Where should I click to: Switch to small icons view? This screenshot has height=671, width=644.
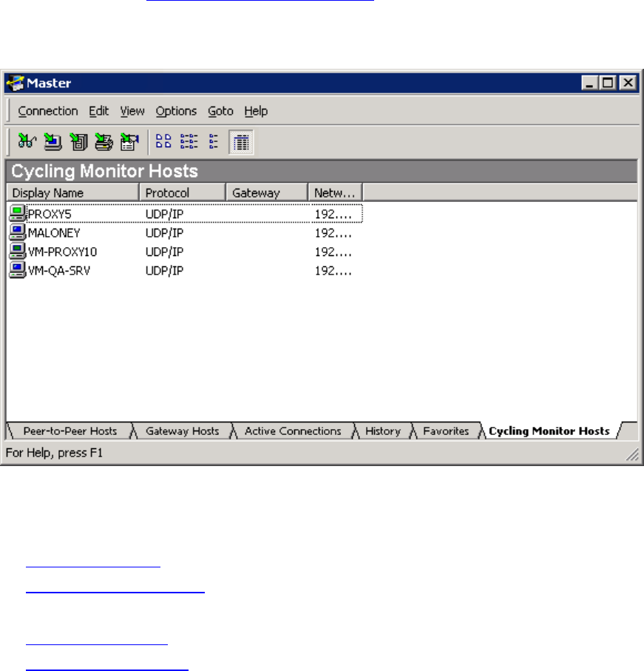[189, 141]
